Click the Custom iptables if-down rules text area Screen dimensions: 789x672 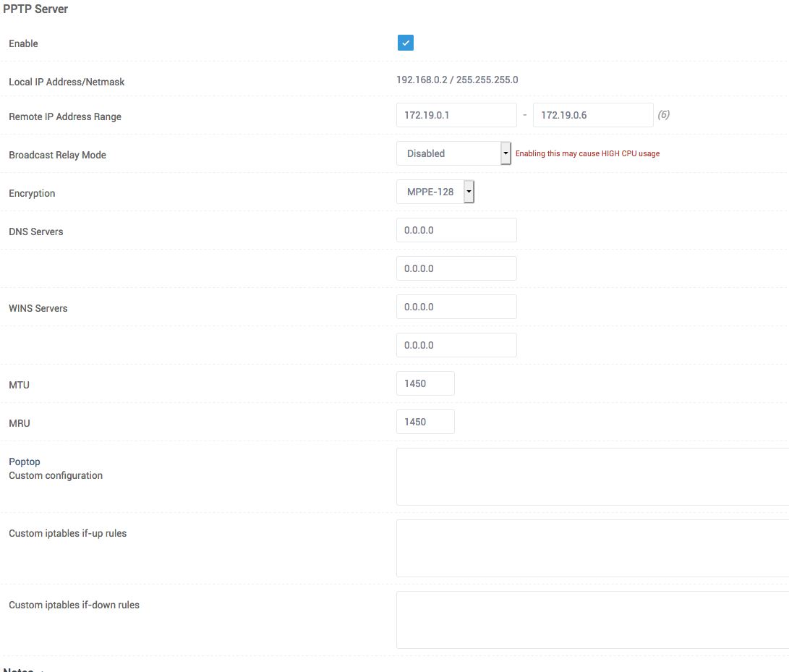pos(592,620)
